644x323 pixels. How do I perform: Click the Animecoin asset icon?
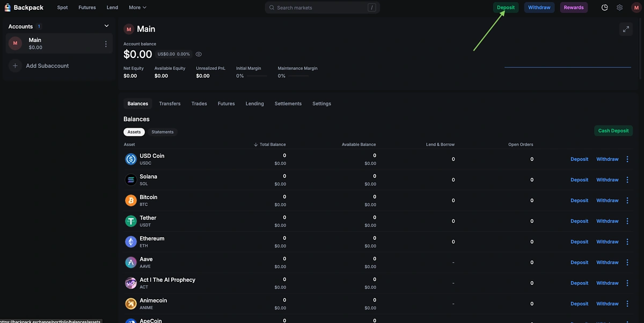click(131, 304)
